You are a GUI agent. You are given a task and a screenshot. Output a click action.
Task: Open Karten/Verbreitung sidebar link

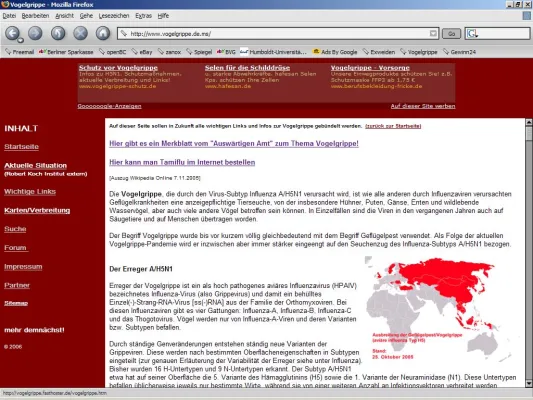(37, 210)
